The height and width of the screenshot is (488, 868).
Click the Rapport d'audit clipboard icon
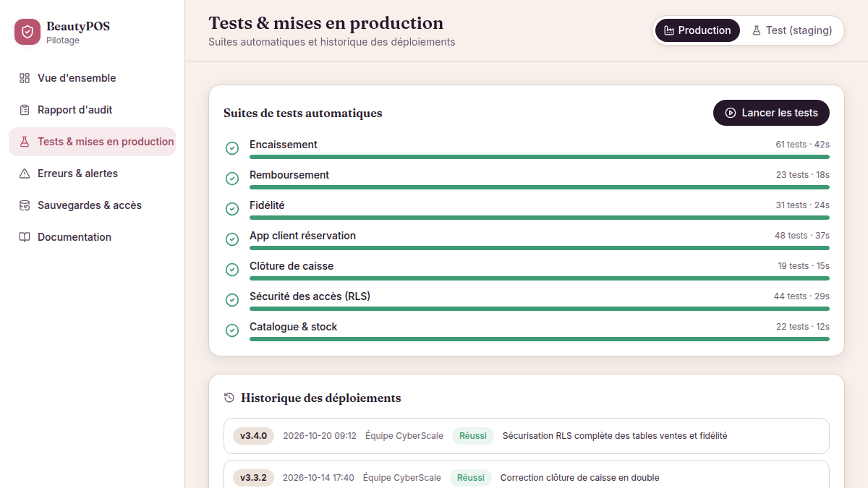pyautogui.click(x=25, y=110)
